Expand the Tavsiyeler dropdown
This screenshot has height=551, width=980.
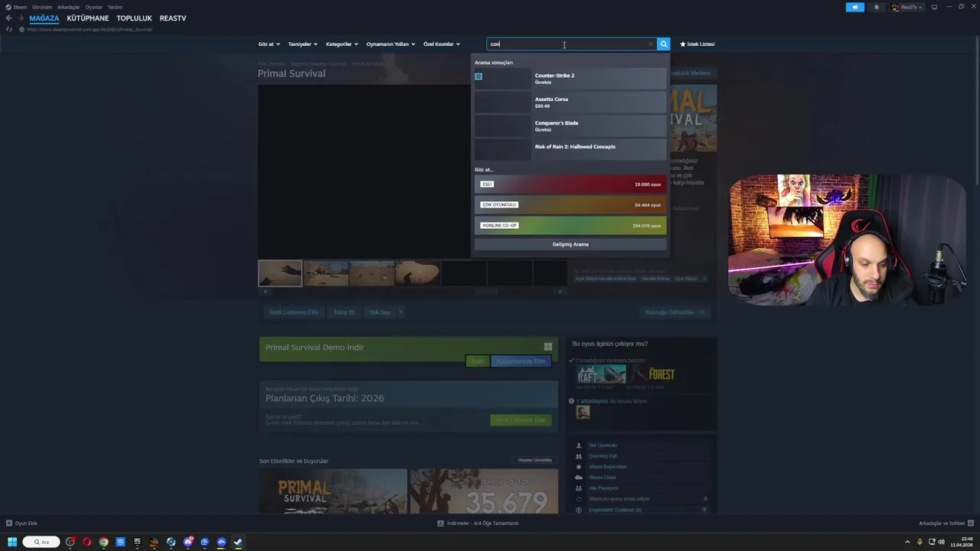(x=302, y=44)
